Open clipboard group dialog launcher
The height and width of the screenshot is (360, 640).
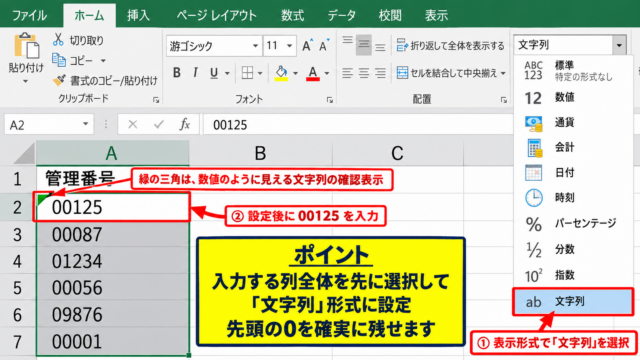point(156,100)
